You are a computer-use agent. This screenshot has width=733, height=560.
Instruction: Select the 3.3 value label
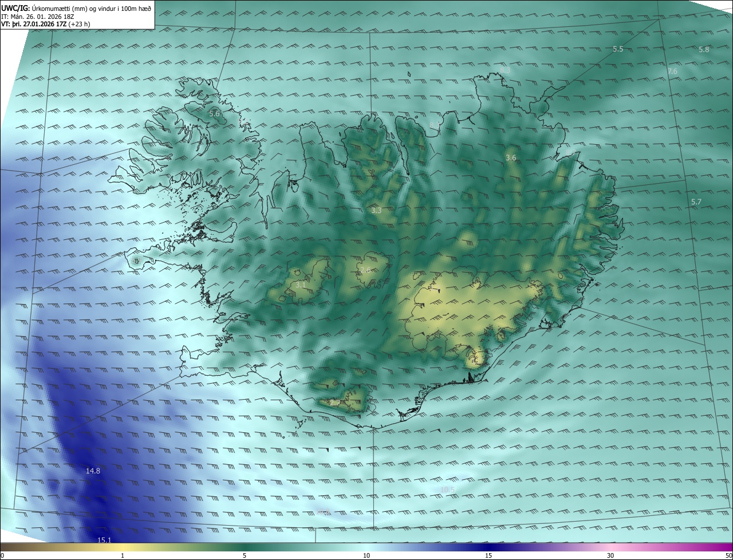376,211
